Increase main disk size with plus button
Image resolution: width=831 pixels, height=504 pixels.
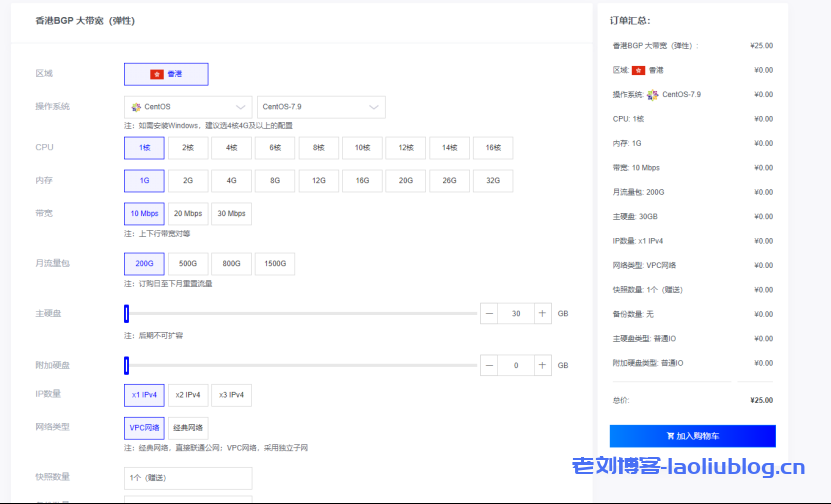[x=542, y=314]
